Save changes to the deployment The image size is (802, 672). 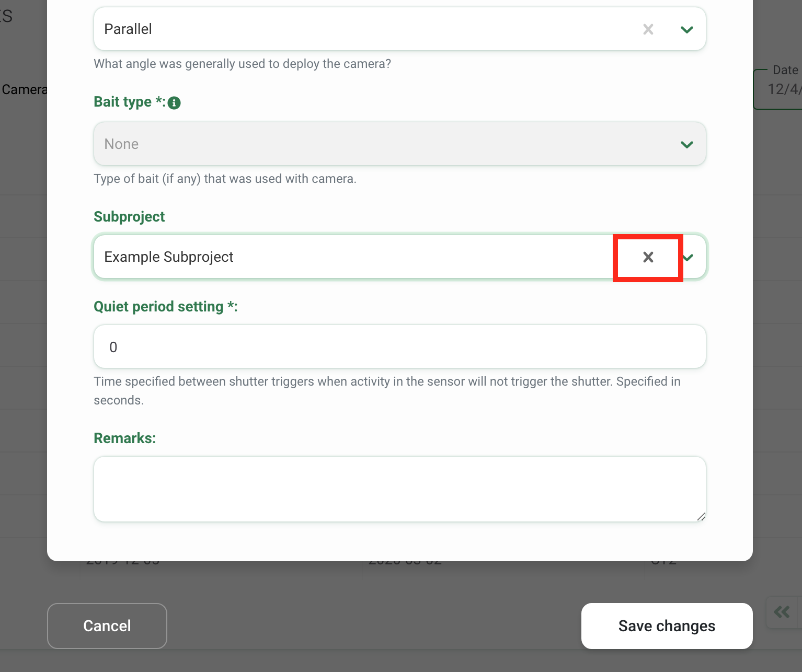667,626
